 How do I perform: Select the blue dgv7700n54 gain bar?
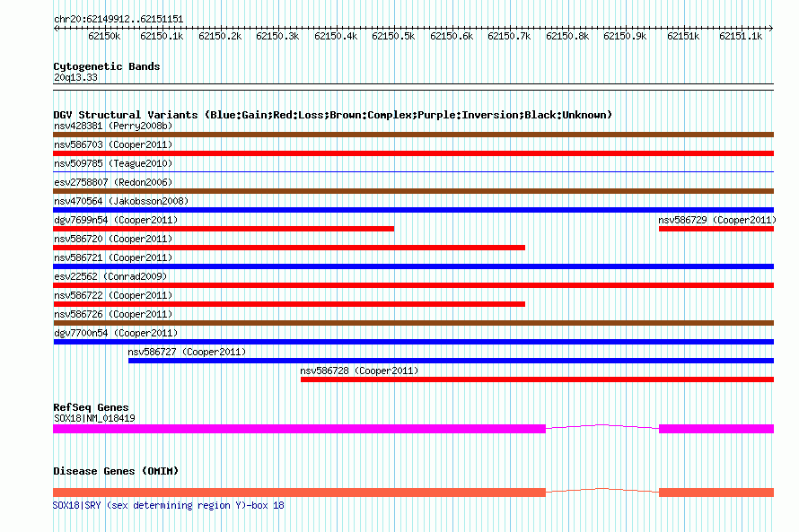413,342
